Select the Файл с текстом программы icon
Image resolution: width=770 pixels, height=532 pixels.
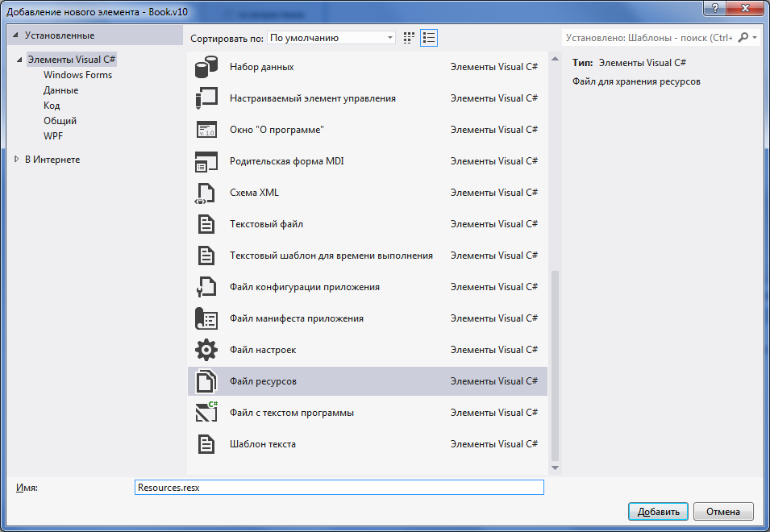click(x=206, y=413)
